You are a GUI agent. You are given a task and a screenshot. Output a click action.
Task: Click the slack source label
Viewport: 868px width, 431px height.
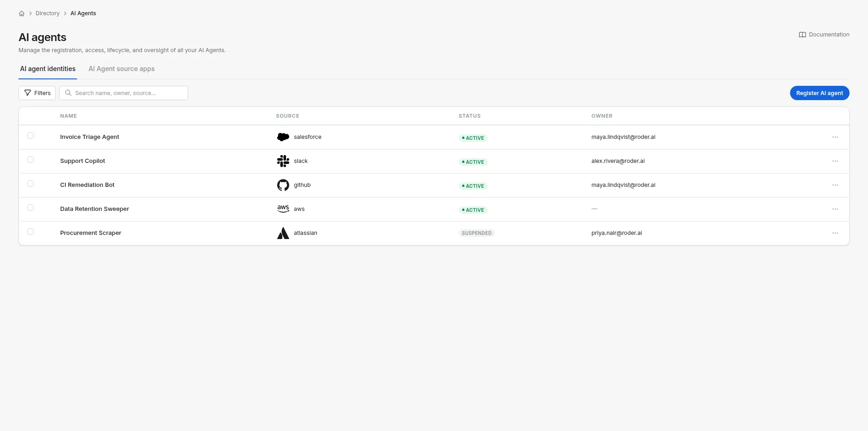[301, 161]
